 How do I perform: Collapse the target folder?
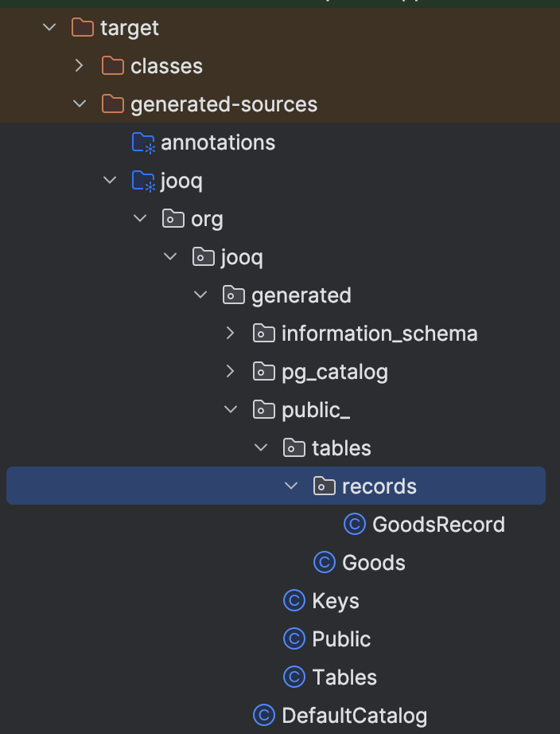[49, 28]
